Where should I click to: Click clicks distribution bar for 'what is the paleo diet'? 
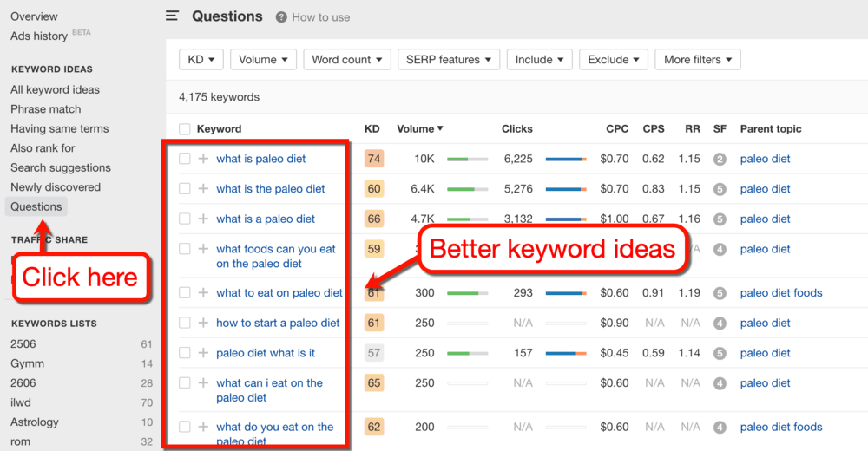click(566, 189)
